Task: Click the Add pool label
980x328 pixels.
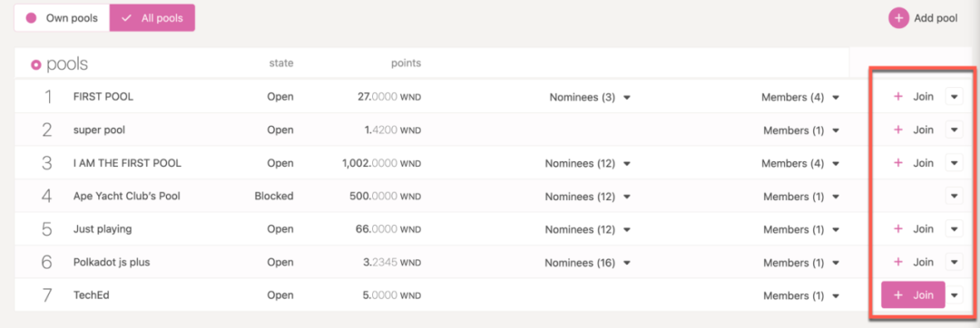Action: pos(936,18)
